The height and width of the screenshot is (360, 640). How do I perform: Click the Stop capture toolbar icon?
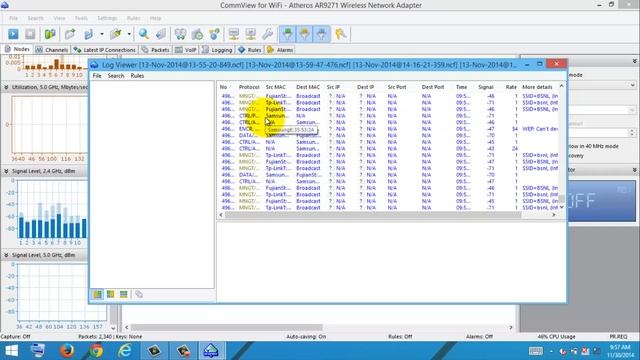coord(30,34)
